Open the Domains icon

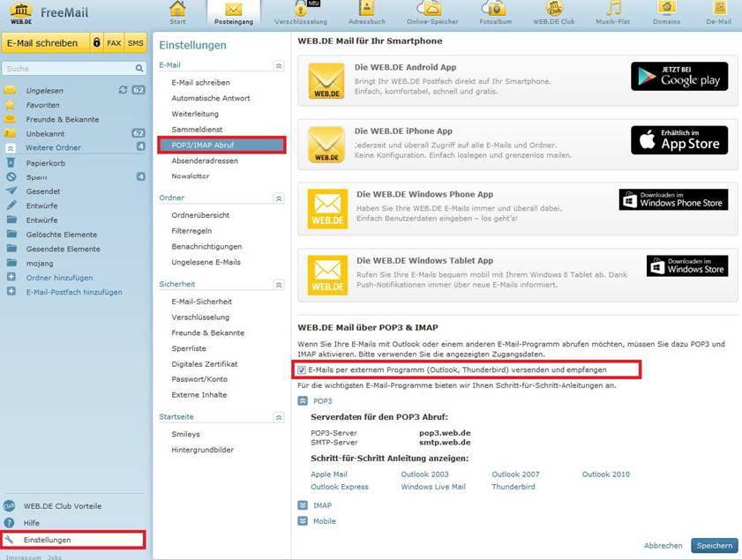pyautogui.click(x=666, y=9)
